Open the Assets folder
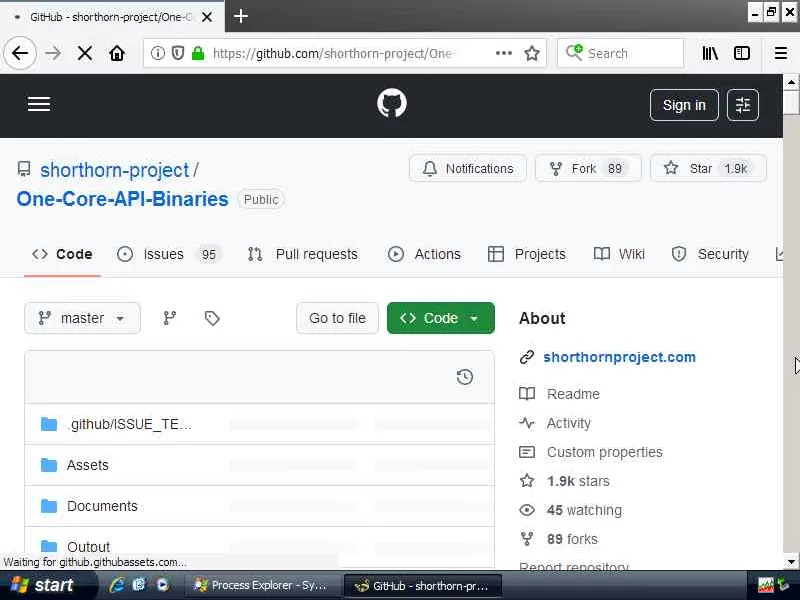The image size is (800, 600). click(x=88, y=465)
